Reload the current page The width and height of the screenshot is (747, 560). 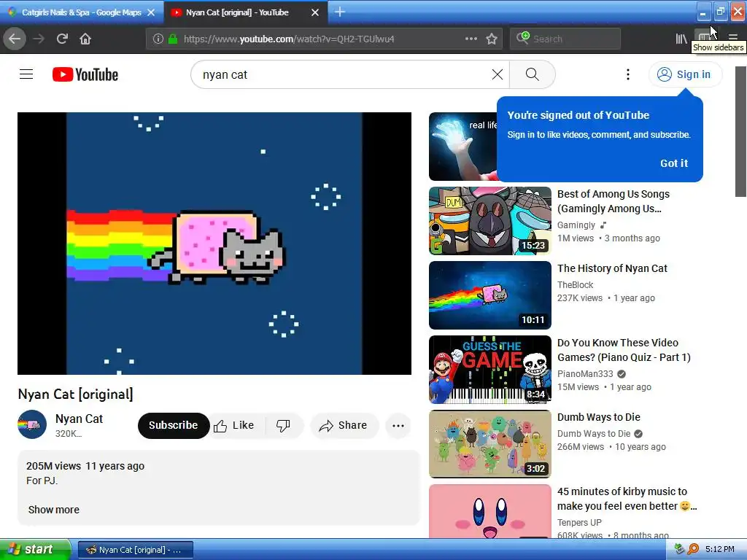pyautogui.click(x=62, y=39)
